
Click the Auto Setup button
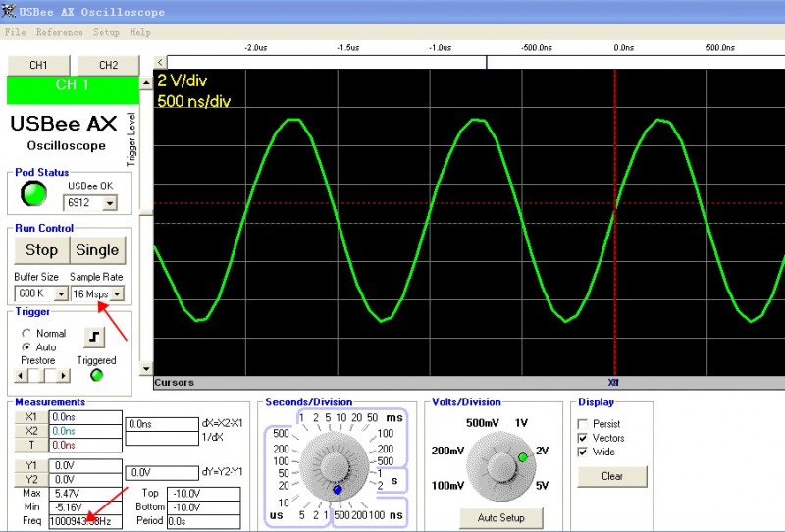pyautogui.click(x=499, y=517)
